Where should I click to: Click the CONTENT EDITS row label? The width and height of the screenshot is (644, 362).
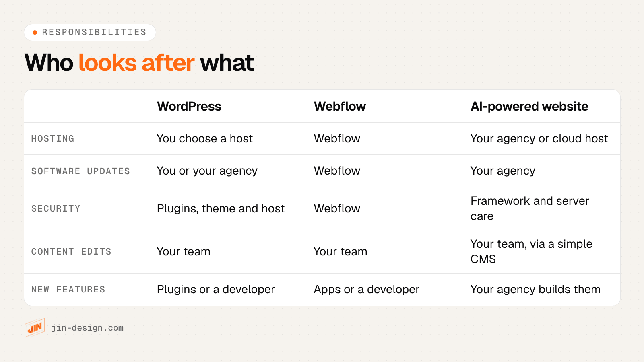point(71,252)
